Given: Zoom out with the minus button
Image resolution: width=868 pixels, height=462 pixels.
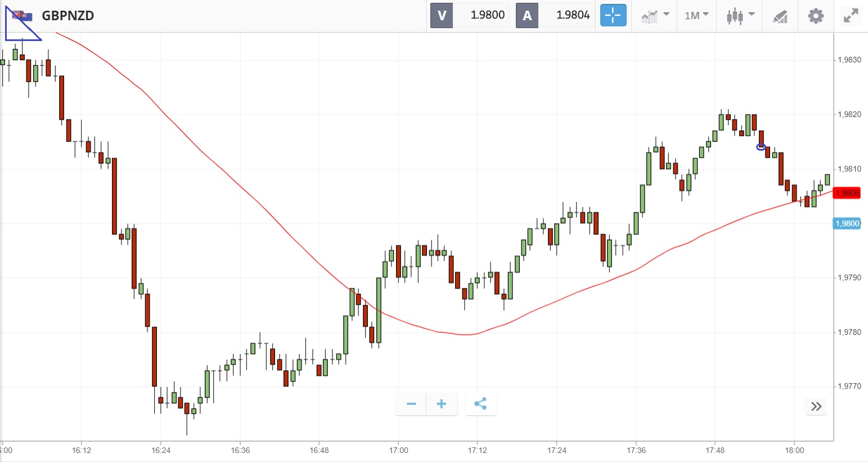Looking at the screenshot, I should (x=411, y=404).
